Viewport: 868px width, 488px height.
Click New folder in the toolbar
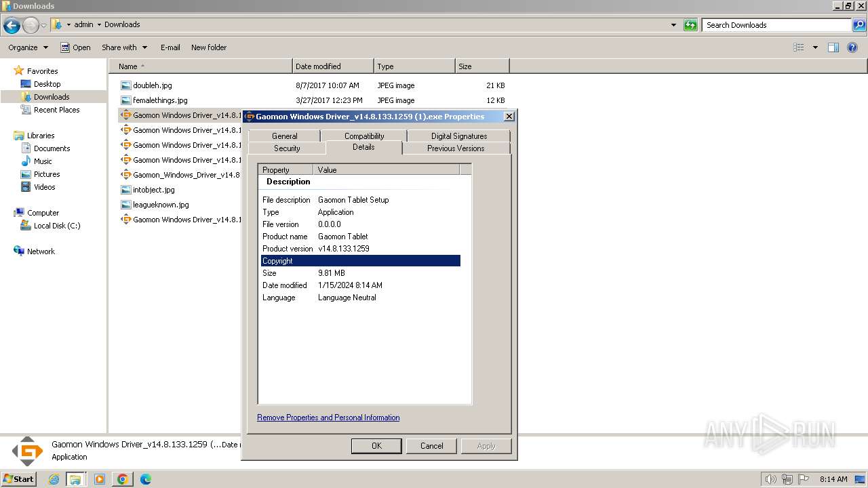tap(209, 47)
